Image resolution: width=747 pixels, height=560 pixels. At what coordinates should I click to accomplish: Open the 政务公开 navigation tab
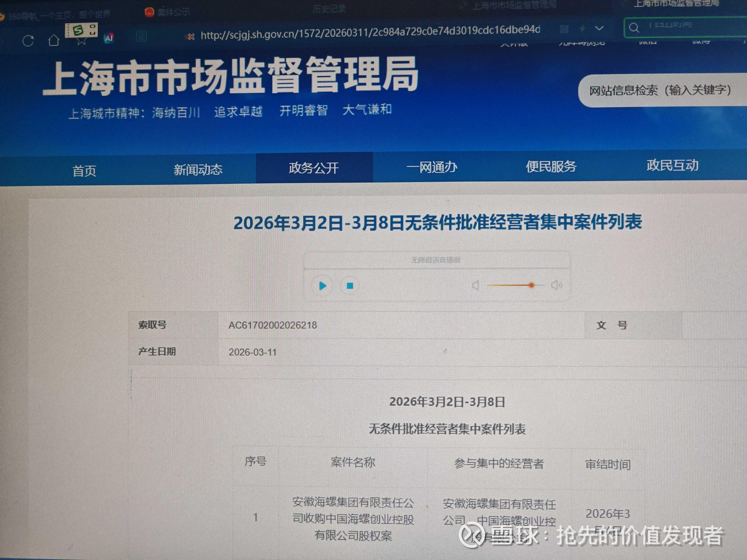tap(314, 168)
